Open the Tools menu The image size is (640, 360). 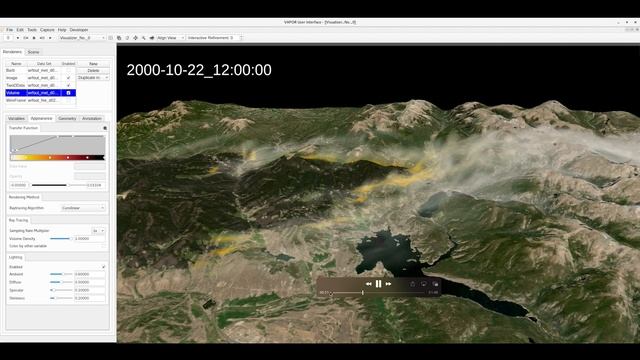click(x=32, y=30)
